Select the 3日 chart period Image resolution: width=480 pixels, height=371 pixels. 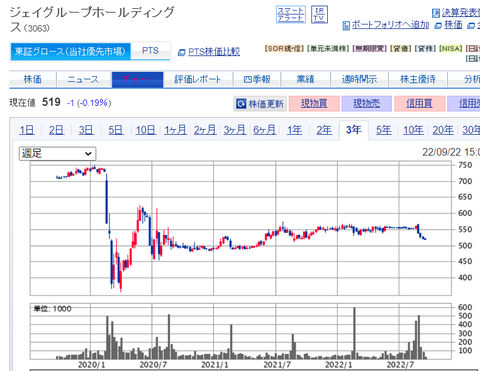click(x=86, y=130)
